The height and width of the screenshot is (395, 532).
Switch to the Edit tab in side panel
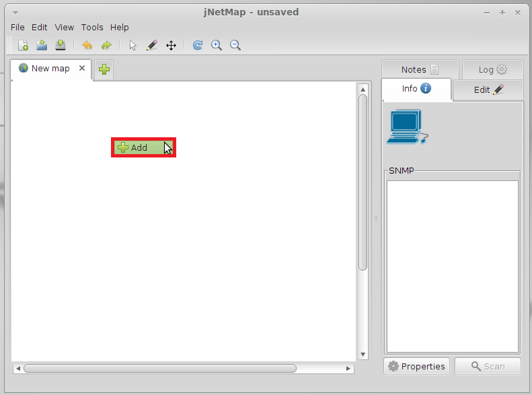click(488, 90)
